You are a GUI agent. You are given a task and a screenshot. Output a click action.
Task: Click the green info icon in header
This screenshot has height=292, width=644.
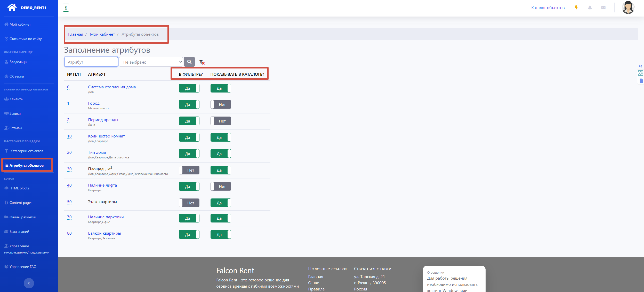point(66,8)
